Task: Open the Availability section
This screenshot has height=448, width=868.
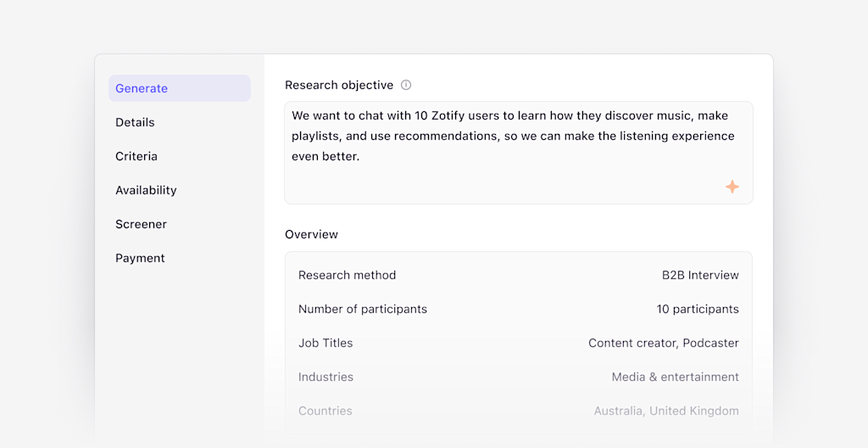Action: [x=146, y=190]
